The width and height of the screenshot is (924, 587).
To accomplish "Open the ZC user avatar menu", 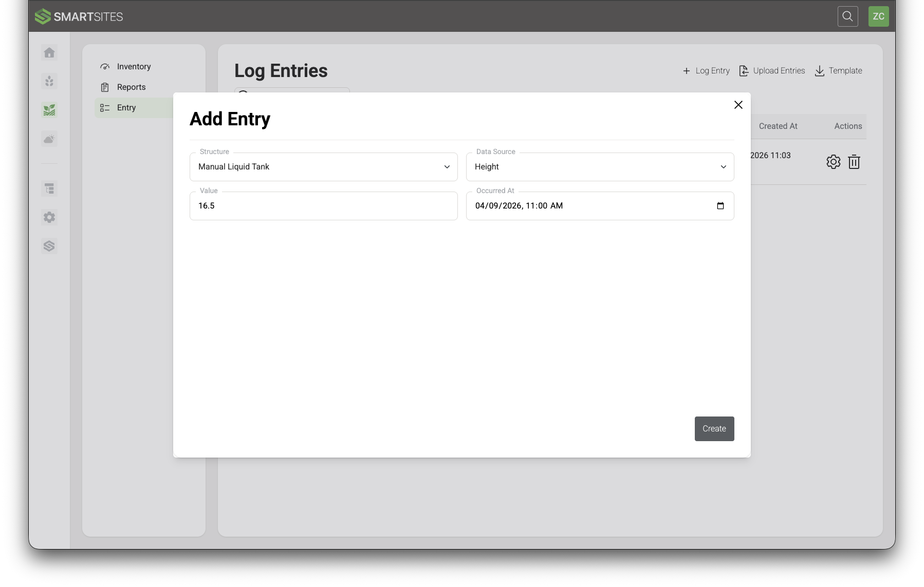I will coord(878,16).
